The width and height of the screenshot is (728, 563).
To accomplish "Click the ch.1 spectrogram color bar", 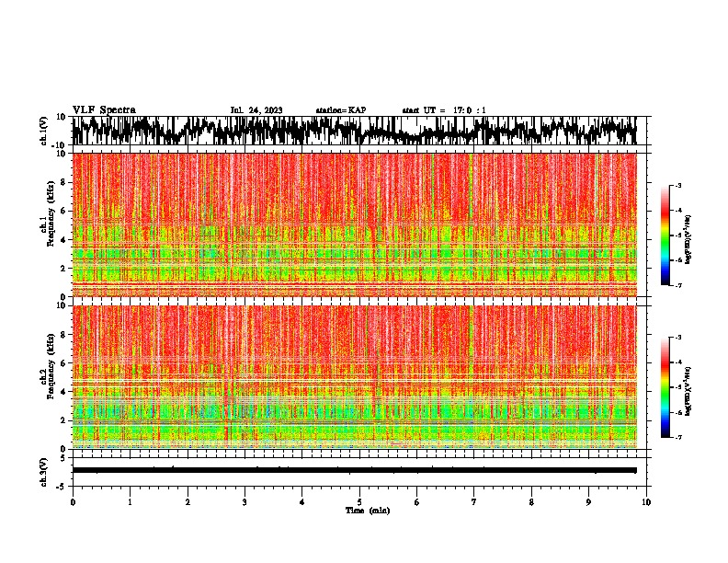I will tap(665, 236).
